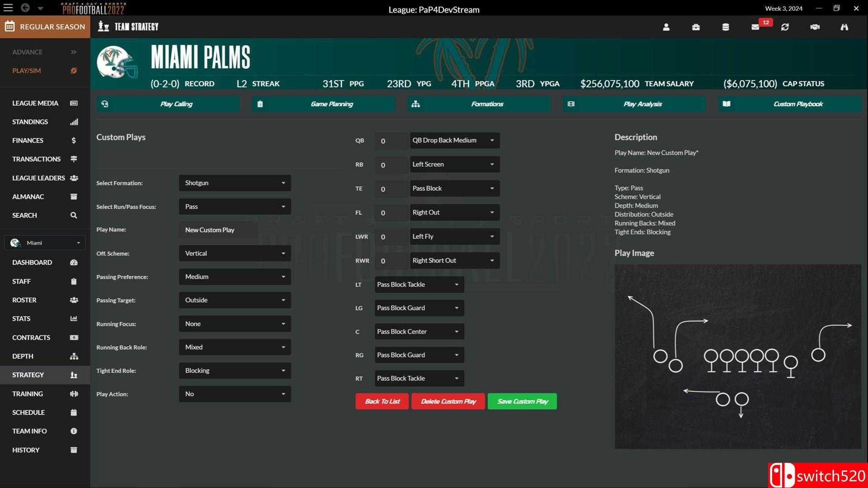Click the handshake trade icon
The height and width of the screenshot is (488, 868).
[815, 27]
